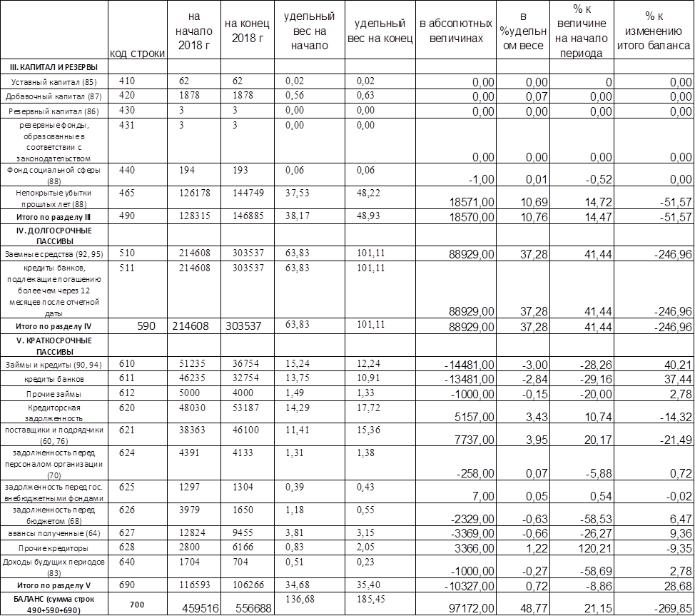695x616 pixels.
Task: Select the 'на конец 2018 г' header cell
Action: (x=248, y=30)
